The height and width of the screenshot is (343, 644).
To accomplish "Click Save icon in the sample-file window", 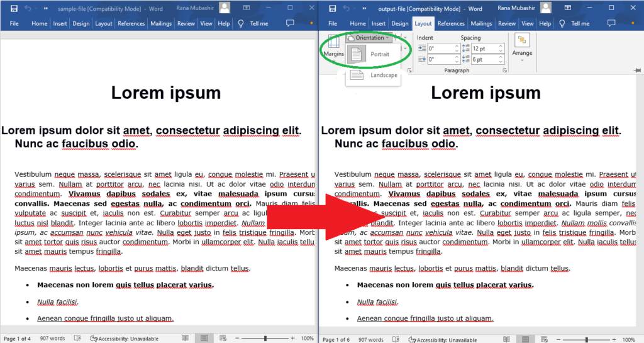I will (x=13, y=8).
